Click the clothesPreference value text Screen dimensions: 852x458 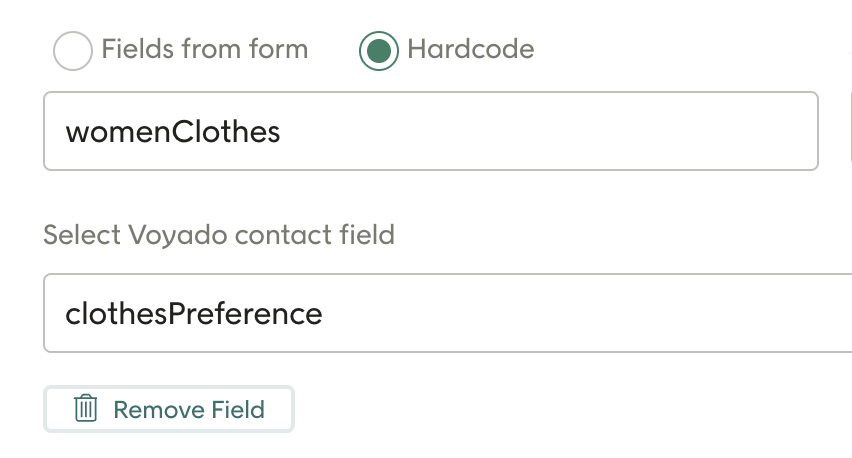click(x=194, y=314)
